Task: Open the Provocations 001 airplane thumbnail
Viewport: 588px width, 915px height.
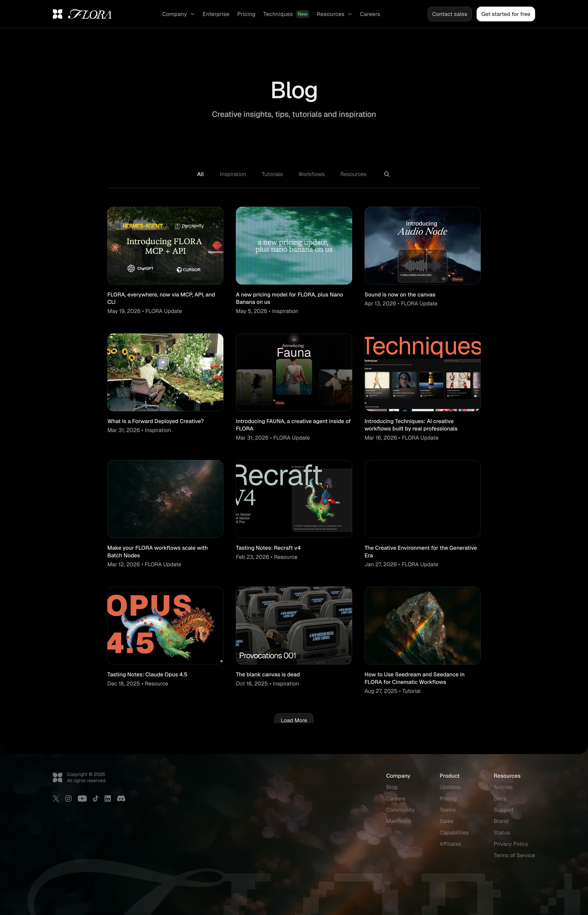Action: pos(294,626)
